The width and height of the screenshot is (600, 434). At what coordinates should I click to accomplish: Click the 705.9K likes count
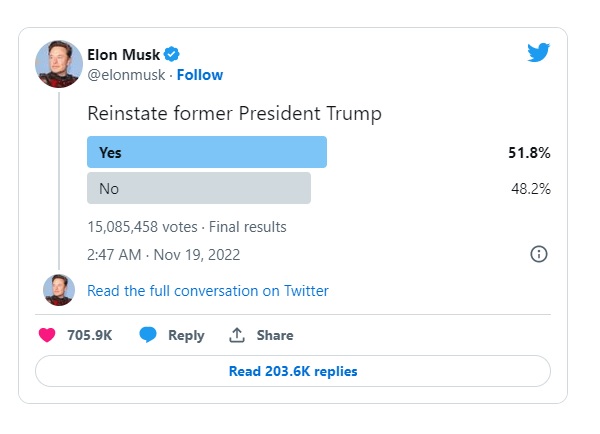(88, 336)
